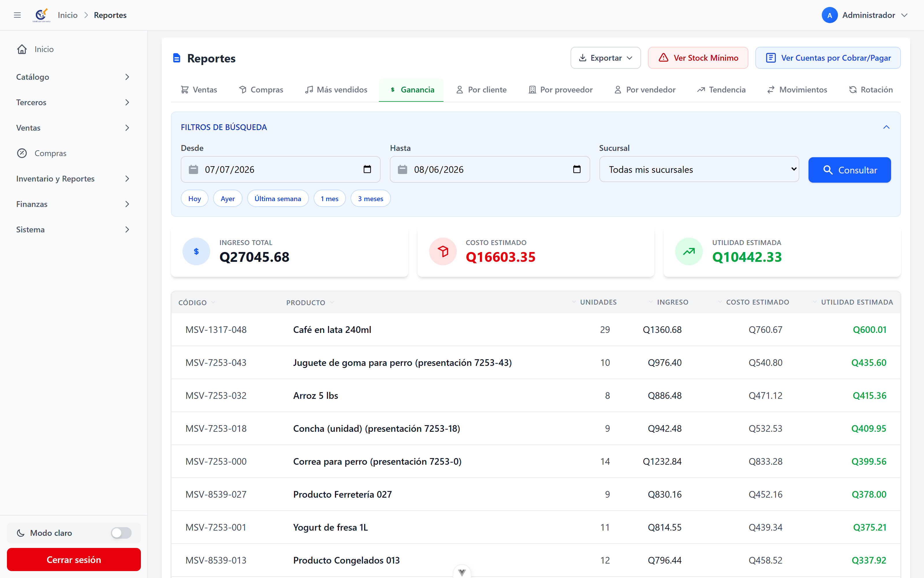This screenshot has width=924, height=578.
Task: Open the calendar picker in Hasta field
Action: pos(577,169)
